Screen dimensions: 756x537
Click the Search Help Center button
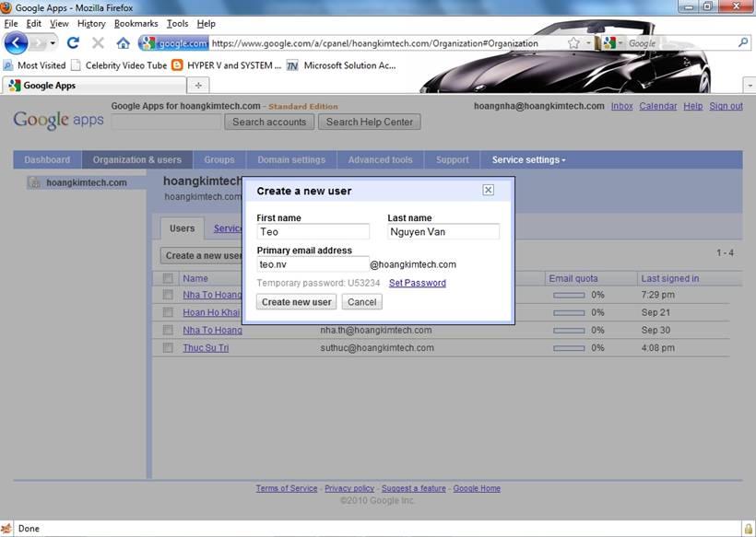370,122
